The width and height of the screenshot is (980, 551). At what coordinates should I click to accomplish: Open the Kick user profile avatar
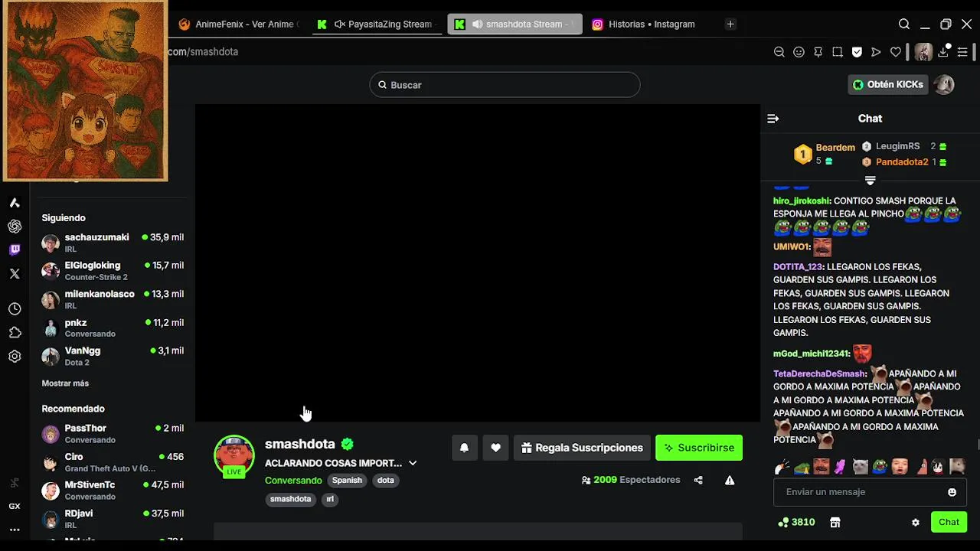pos(944,84)
